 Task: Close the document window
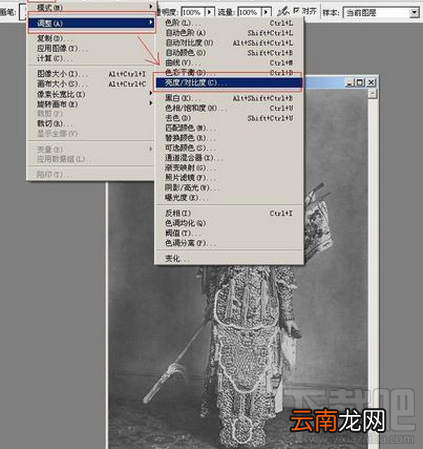point(371,82)
